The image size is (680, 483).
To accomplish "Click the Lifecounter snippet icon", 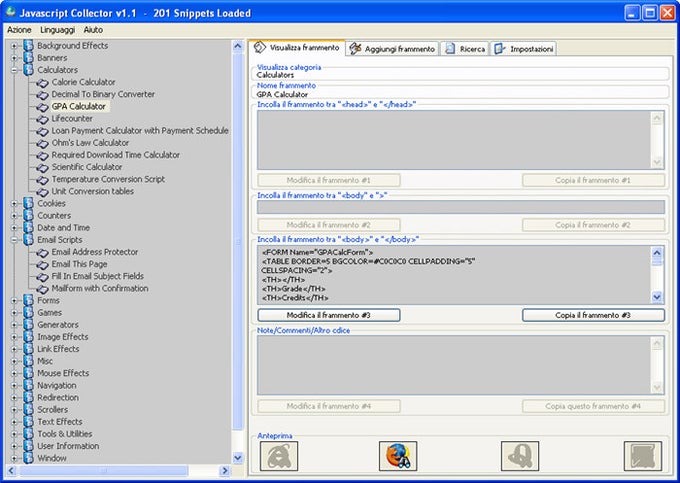I will coord(42,119).
